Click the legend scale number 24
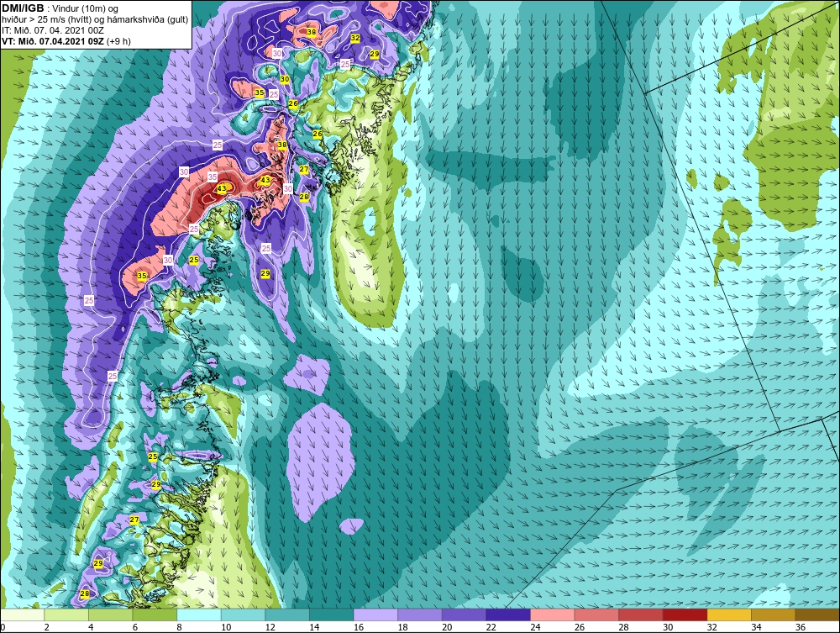The image size is (840, 633). pyautogui.click(x=535, y=627)
